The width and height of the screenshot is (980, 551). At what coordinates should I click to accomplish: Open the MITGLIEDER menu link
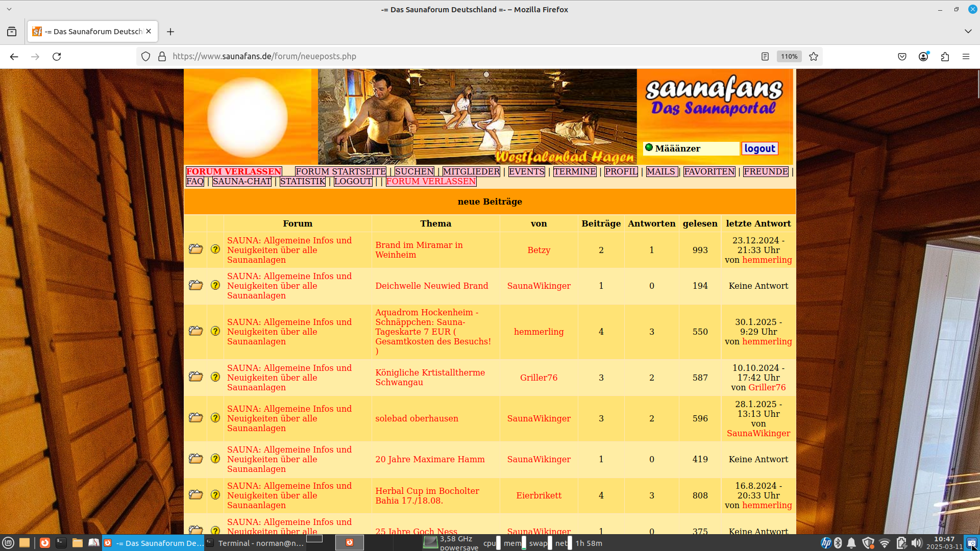(x=471, y=171)
